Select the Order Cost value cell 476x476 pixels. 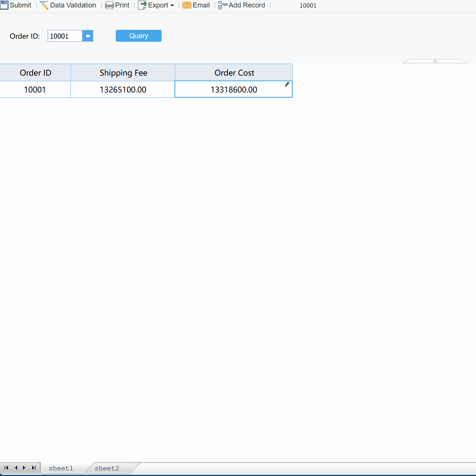click(x=234, y=89)
